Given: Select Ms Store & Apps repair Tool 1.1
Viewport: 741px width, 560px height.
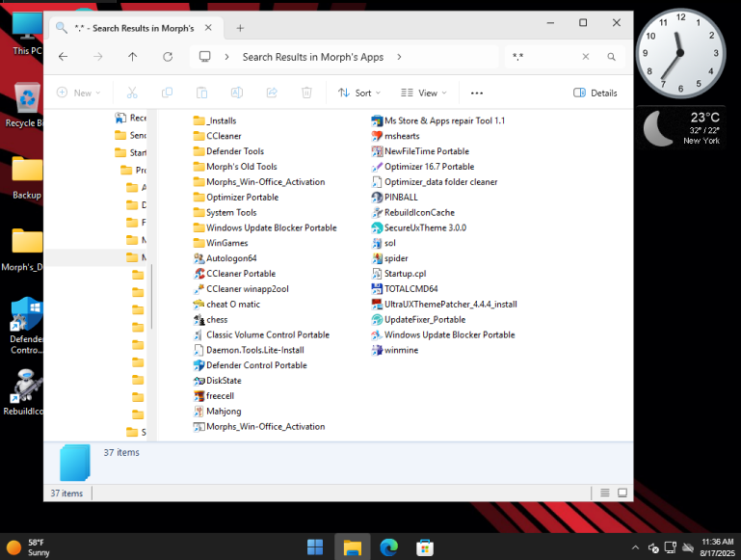Looking at the screenshot, I should [x=438, y=121].
